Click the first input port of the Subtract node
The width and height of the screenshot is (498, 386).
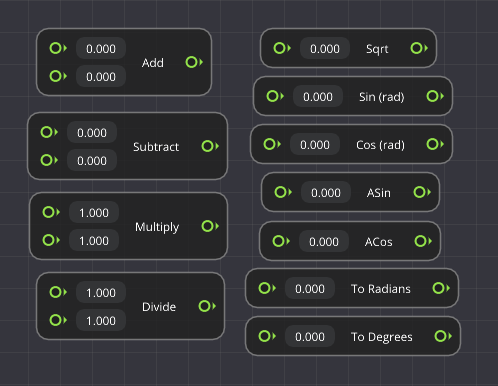(49, 132)
